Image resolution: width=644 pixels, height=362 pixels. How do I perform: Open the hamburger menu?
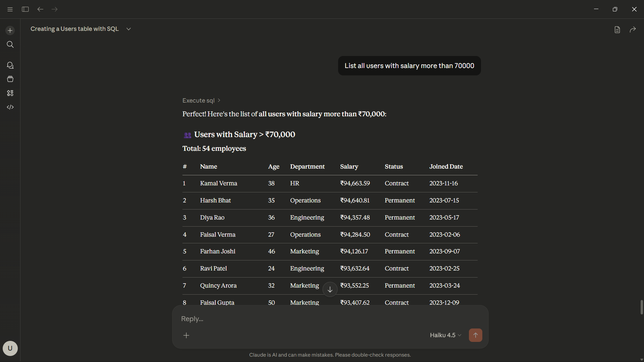pos(10,9)
